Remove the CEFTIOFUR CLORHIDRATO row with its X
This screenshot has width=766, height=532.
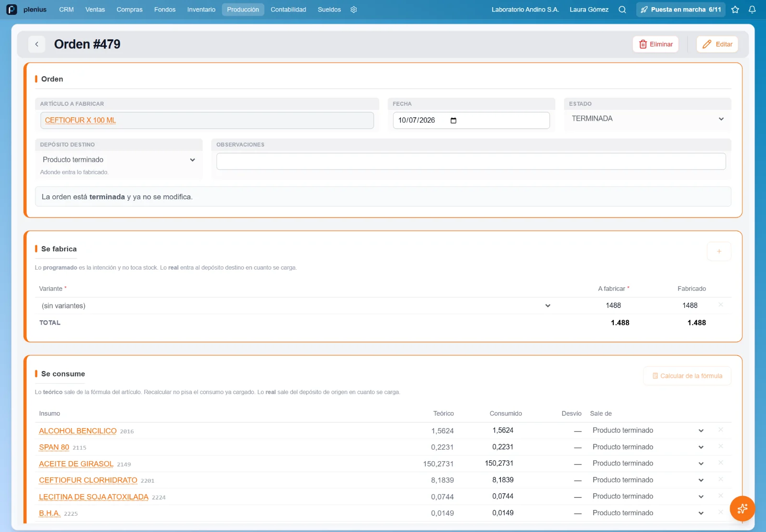click(721, 480)
